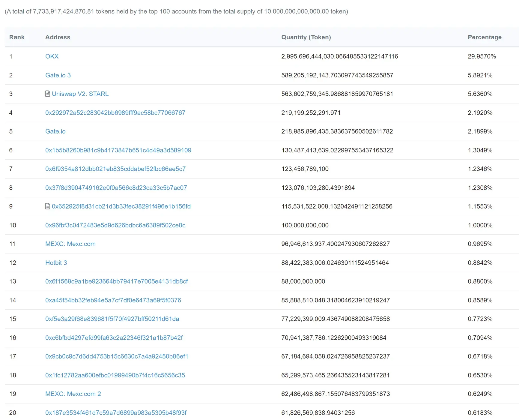Select quantity 70,941,387,786.12262900493319084
The image size is (519, 420).
pyautogui.click(x=334, y=338)
